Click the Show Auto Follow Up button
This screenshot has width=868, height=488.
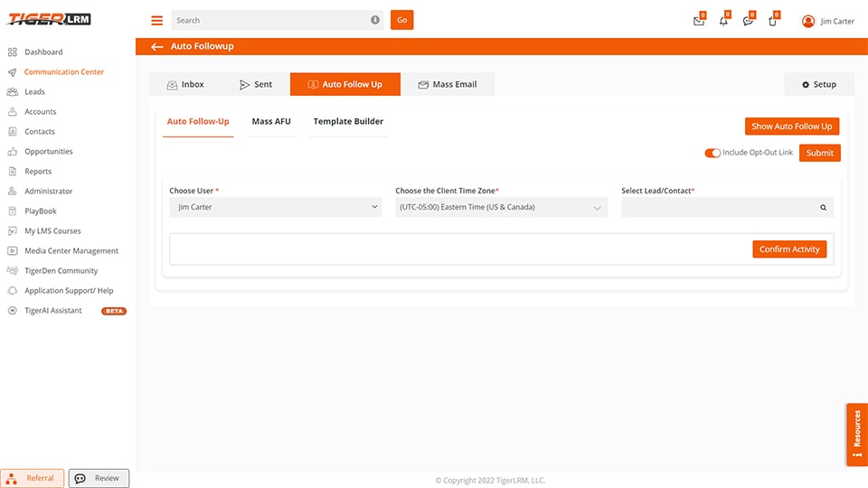click(x=792, y=127)
